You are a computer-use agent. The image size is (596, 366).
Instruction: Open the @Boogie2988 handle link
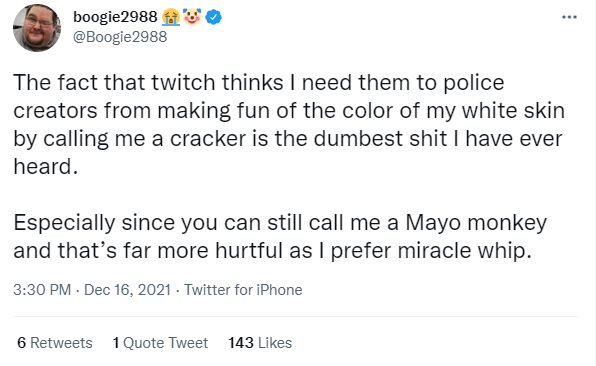pyautogui.click(x=120, y=37)
